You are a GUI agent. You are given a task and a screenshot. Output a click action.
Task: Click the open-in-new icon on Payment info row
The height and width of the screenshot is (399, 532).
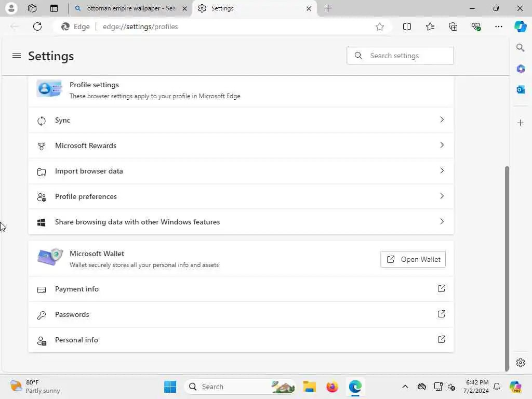(442, 288)
